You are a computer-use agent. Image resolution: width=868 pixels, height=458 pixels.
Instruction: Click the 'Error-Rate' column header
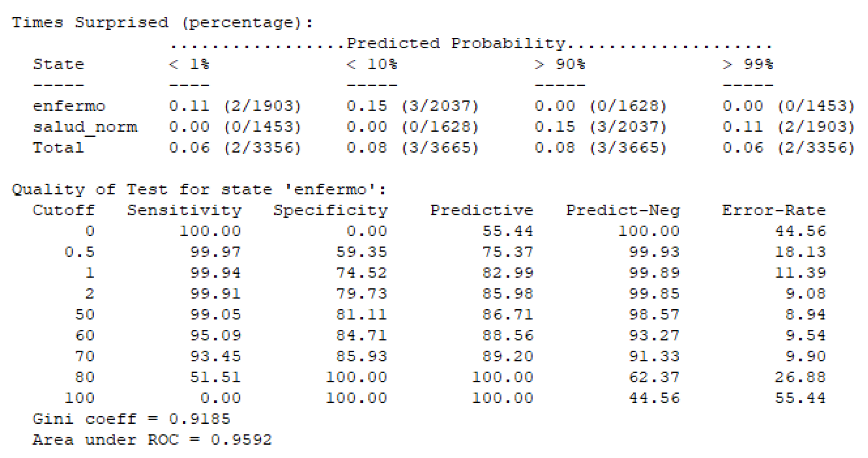point(773,210)
